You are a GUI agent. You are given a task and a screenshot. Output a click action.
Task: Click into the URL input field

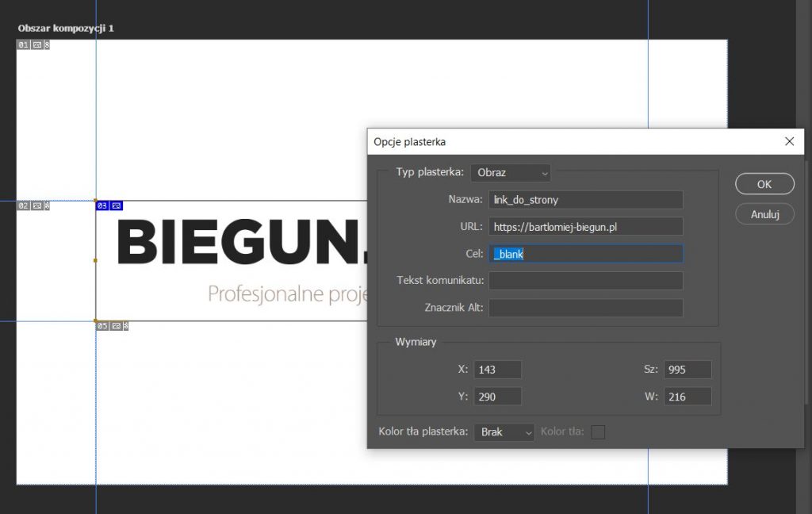586,226
